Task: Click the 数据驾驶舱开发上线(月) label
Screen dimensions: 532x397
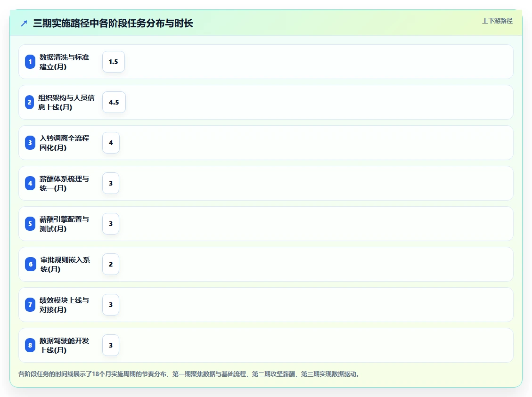Action: (x=64, y=345)
